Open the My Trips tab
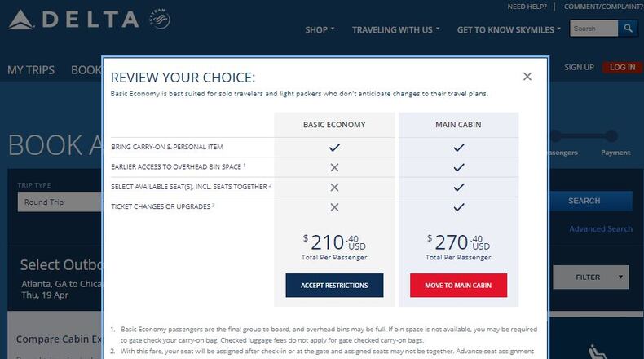 click(x=31, y=70)
